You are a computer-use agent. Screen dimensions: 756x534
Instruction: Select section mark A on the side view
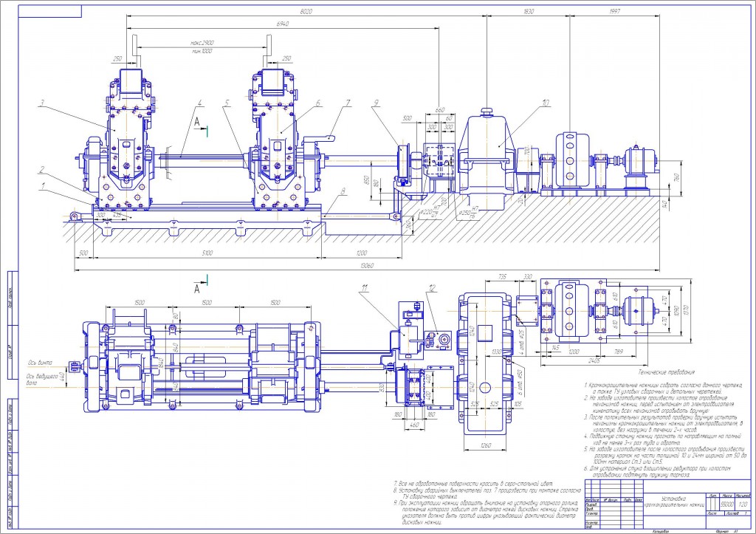(197, 123)
